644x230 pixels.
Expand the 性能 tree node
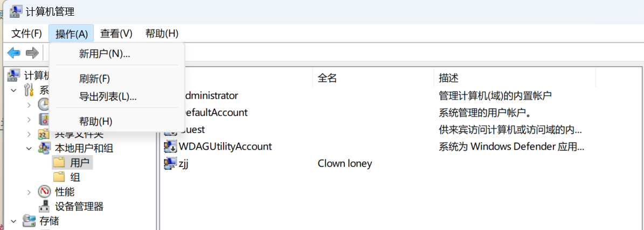point(29,192)
